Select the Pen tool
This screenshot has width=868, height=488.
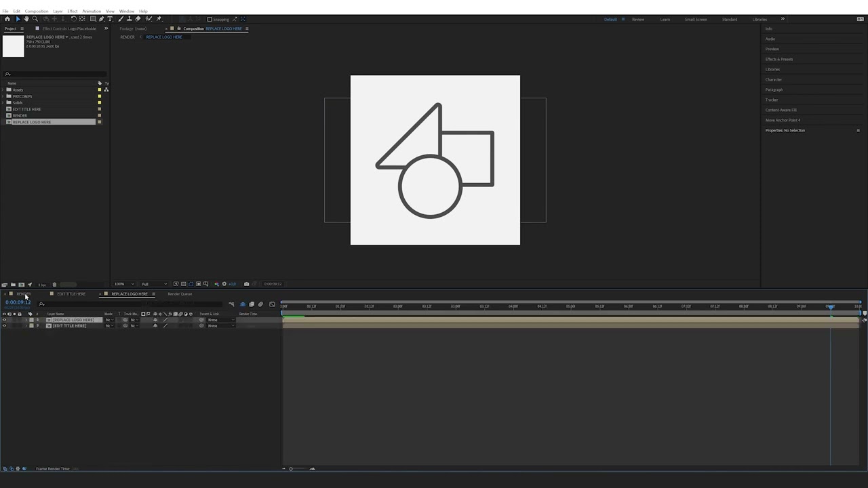pyautogui.click(x=102, y=19)
